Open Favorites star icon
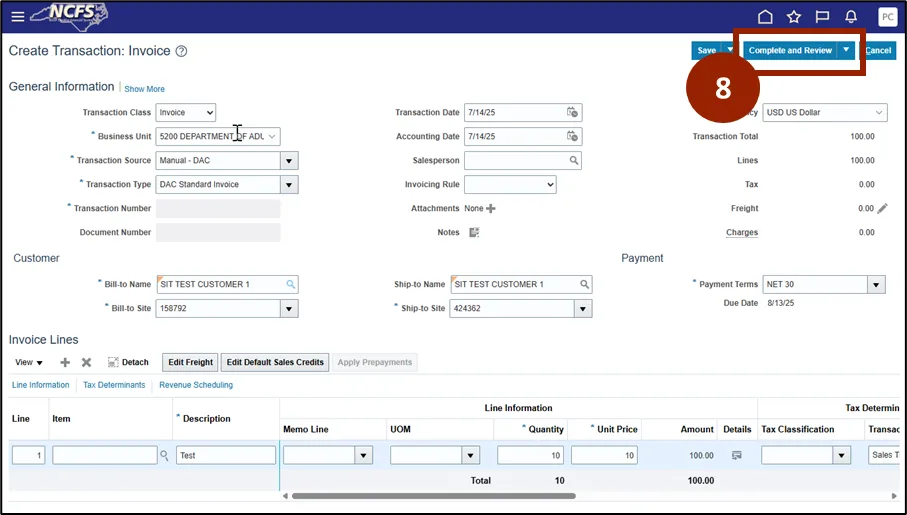 point(794,17)
